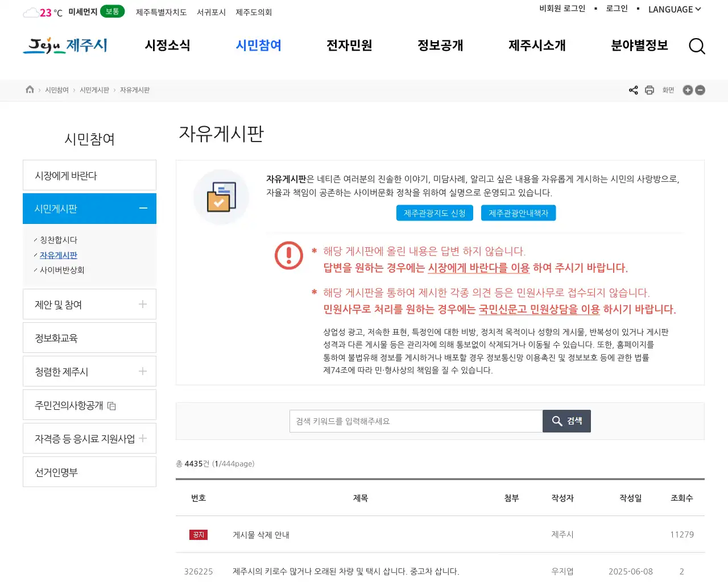
Task: Click new-window icon beside 주민건의사항공개
Action: (x=112, y=406)
